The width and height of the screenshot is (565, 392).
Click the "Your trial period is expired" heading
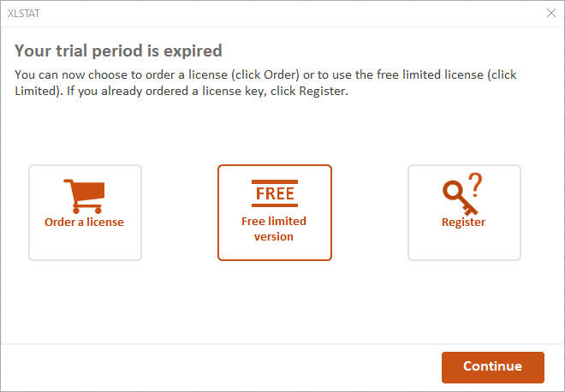pyautogui.click(x=118, y=50)
